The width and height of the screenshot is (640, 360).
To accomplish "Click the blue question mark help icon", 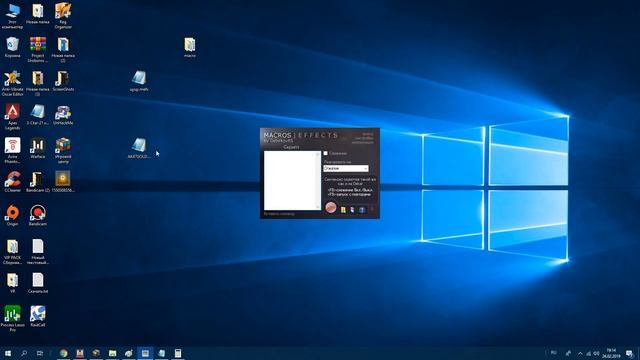I will point(362,210).
